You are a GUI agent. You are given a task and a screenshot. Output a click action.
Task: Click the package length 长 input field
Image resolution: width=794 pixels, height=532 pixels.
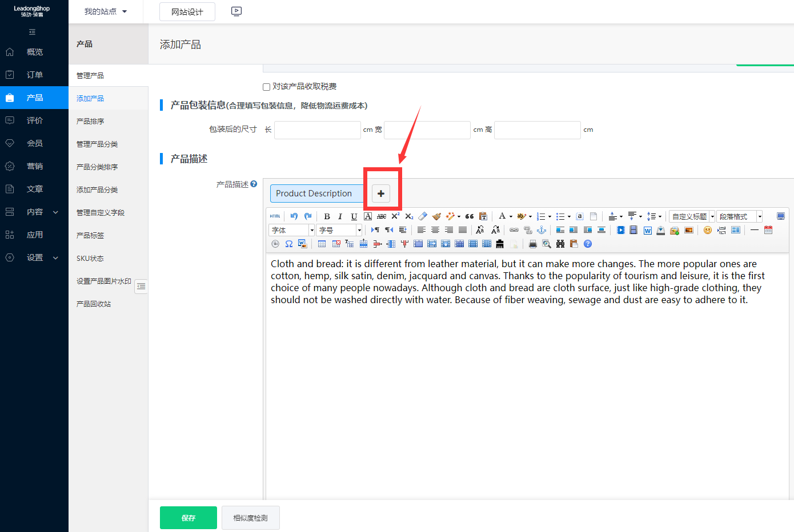317,130
